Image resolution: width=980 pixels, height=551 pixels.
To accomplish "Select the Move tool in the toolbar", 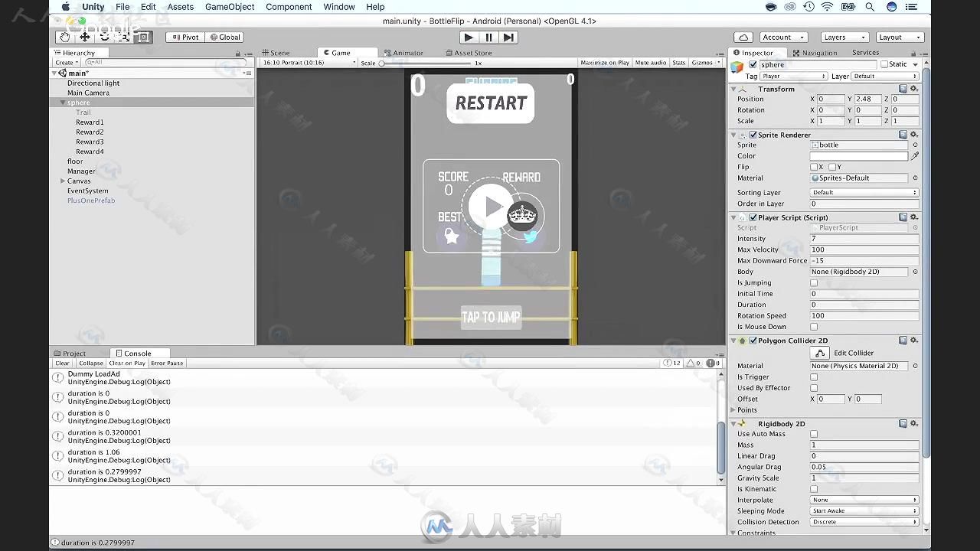I will coord(85,37).
